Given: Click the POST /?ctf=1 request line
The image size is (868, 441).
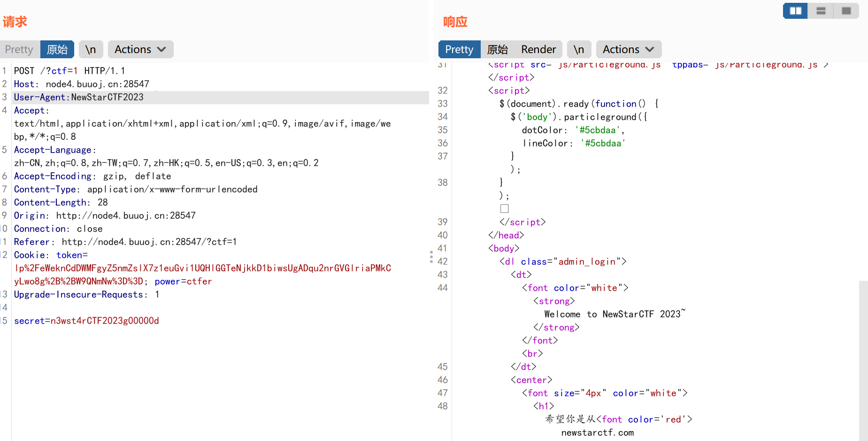Looking at the screenshot, I should [x=69, y=71].
